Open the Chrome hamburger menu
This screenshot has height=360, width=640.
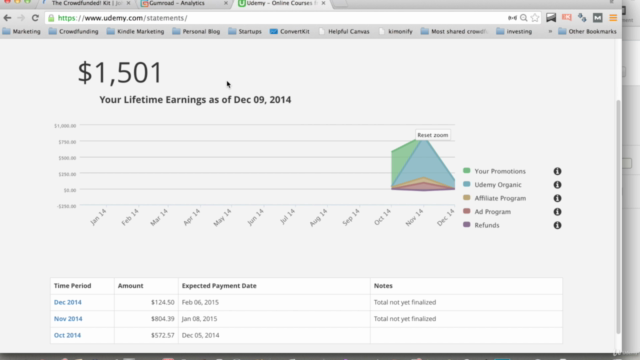(x=613, y=18)
